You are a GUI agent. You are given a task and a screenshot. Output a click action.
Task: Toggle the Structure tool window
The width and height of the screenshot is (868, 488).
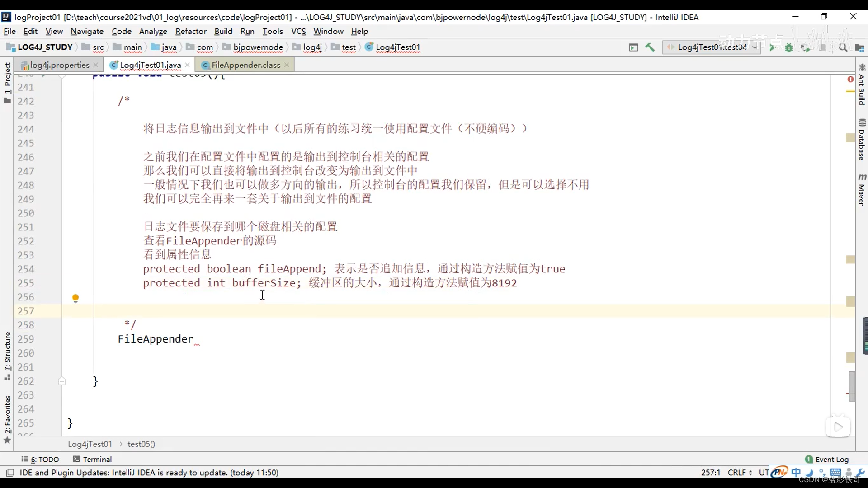coord(7,356)
